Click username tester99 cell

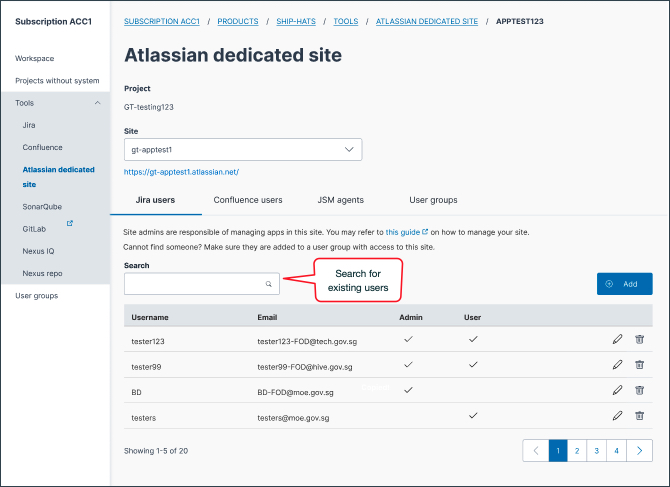(146, 367)
